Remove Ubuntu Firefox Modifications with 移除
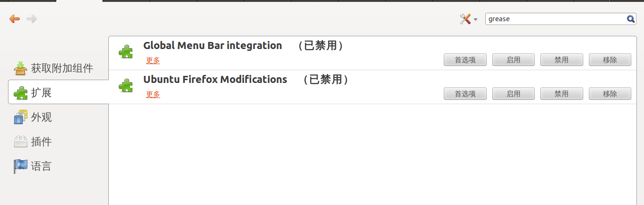Viewport: 644px width, 205px height. point(610,94)
